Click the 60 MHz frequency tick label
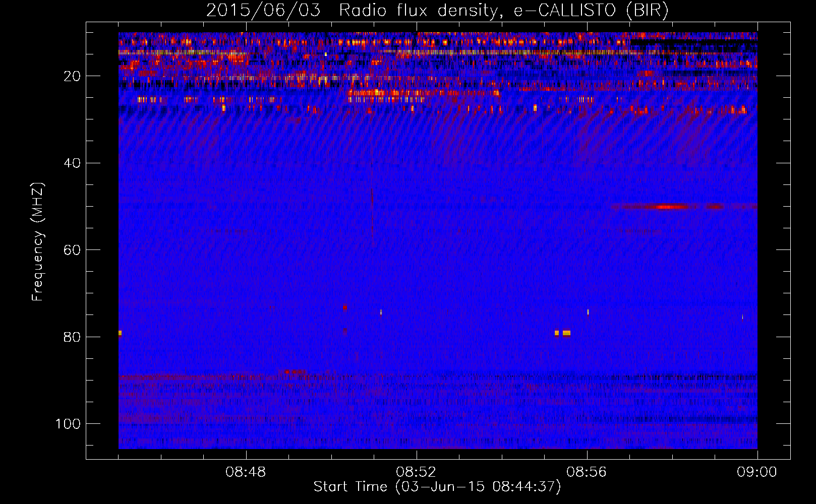The width and height of the screenshot is (816, 504). [73, 250]
